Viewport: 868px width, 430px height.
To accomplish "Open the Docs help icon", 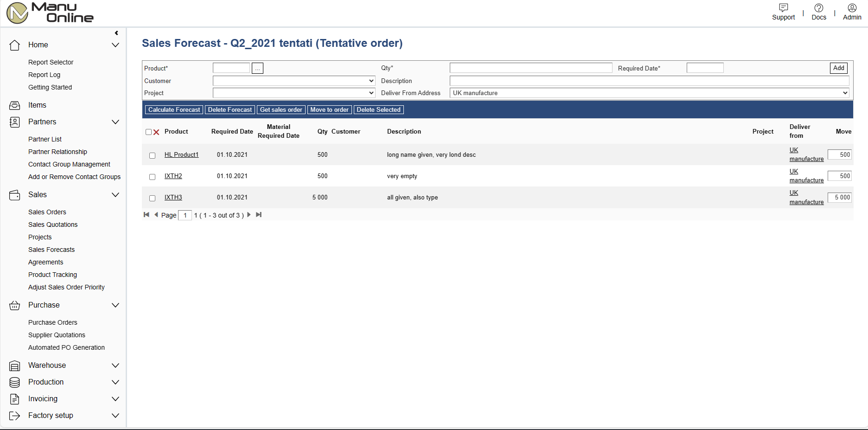I will [x=818, y=8].
